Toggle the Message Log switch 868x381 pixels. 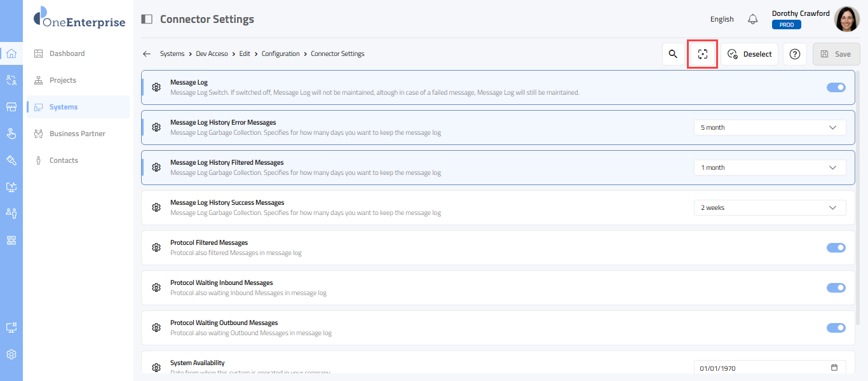tap(836, 87)
